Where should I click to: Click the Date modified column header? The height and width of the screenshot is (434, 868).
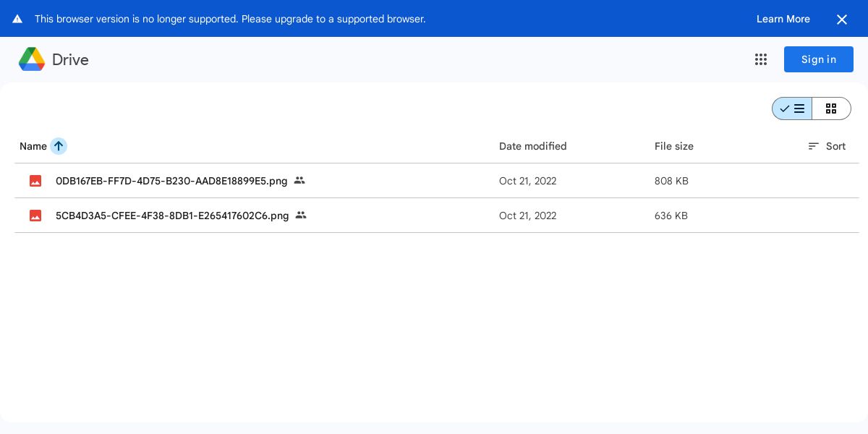(533, 146)
